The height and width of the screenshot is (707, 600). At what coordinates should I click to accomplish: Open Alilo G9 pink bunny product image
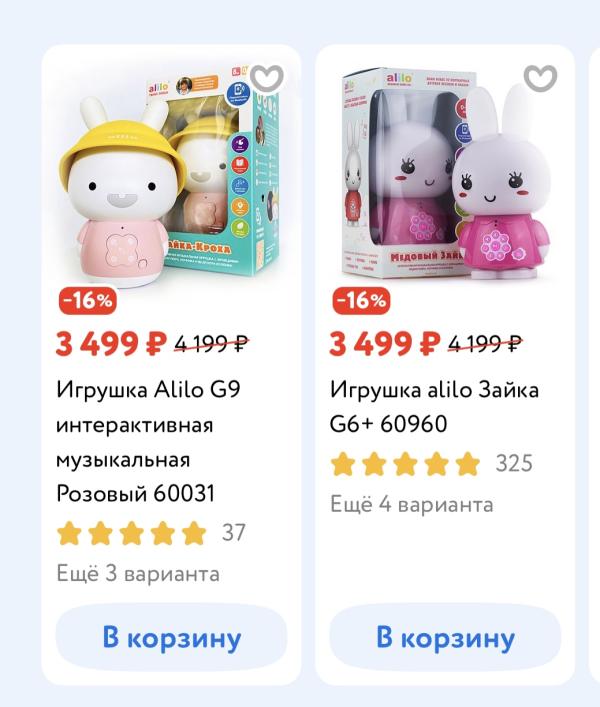click(171, 176)
